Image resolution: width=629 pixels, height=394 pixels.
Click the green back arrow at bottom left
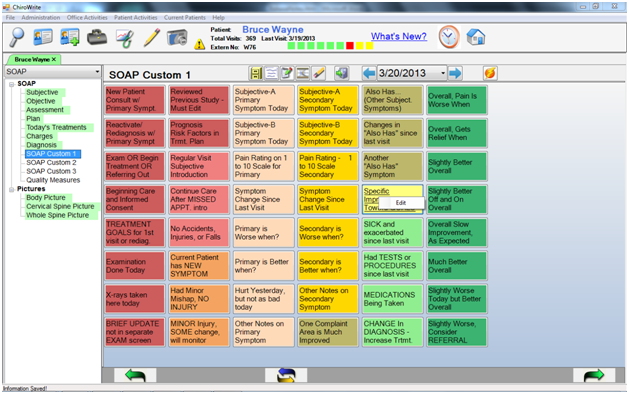coord(135,375)
